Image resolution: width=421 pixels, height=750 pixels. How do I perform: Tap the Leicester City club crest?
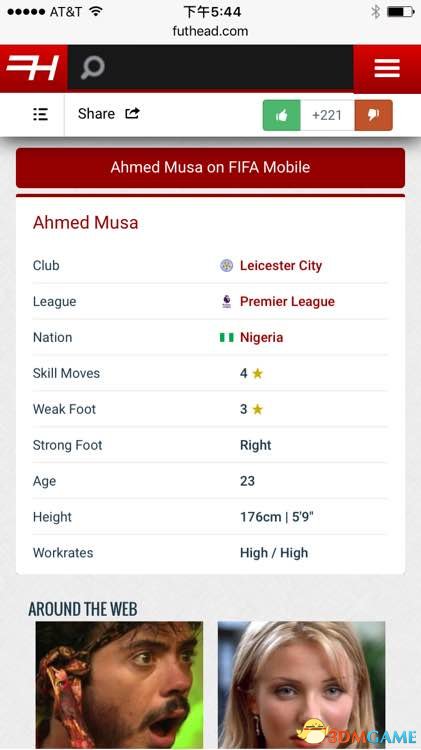coord(226,265)
